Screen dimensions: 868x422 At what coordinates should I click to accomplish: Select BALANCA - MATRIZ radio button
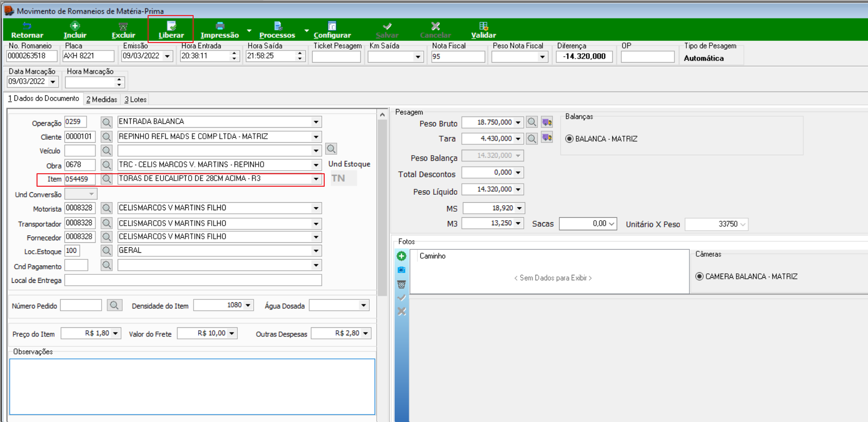[569, 139]
